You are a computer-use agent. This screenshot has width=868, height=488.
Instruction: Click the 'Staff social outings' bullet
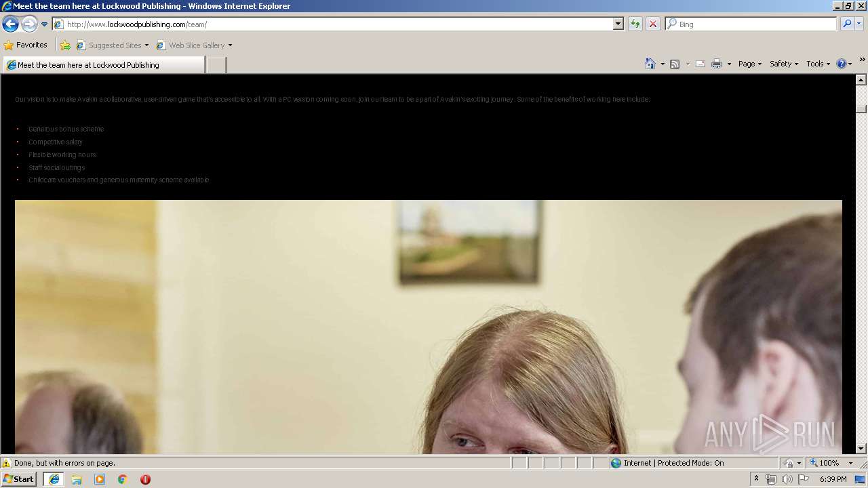pyautogui.click(x=56, y=167)
